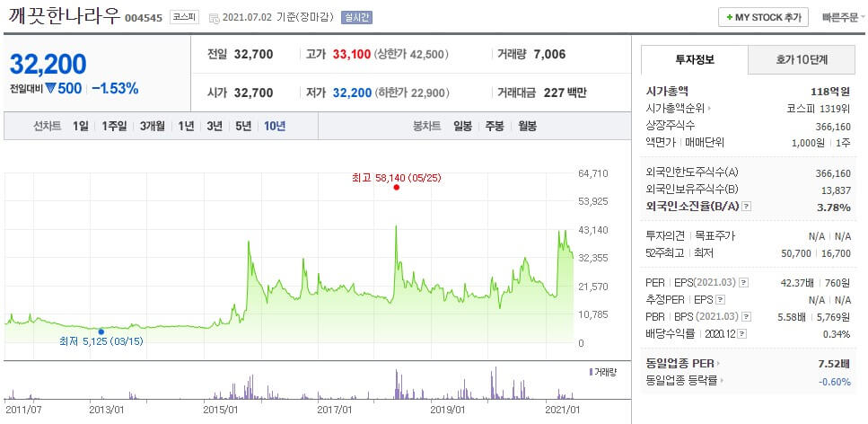
Task: Select the 10년 line chart range
Action: [x=275, y=126]
